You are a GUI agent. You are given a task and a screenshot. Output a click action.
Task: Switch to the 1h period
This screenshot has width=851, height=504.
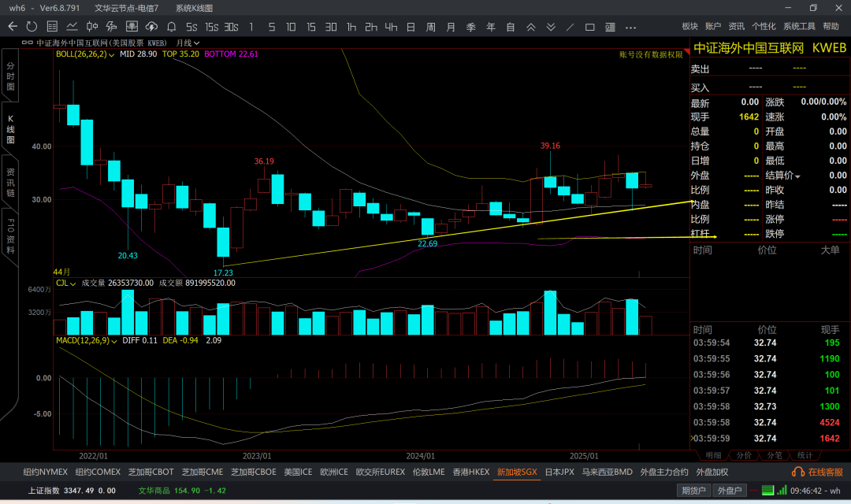coord(351,27)
